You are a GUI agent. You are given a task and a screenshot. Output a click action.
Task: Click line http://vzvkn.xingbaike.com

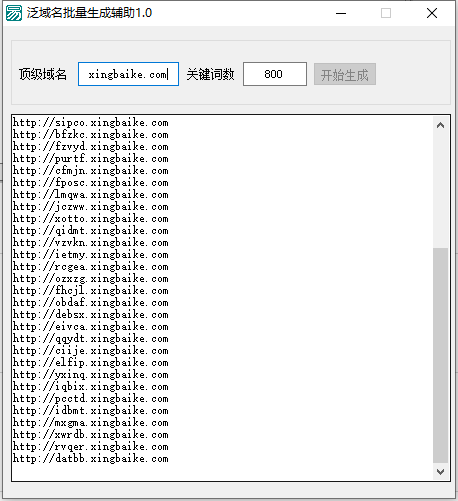tap(91, 243)
